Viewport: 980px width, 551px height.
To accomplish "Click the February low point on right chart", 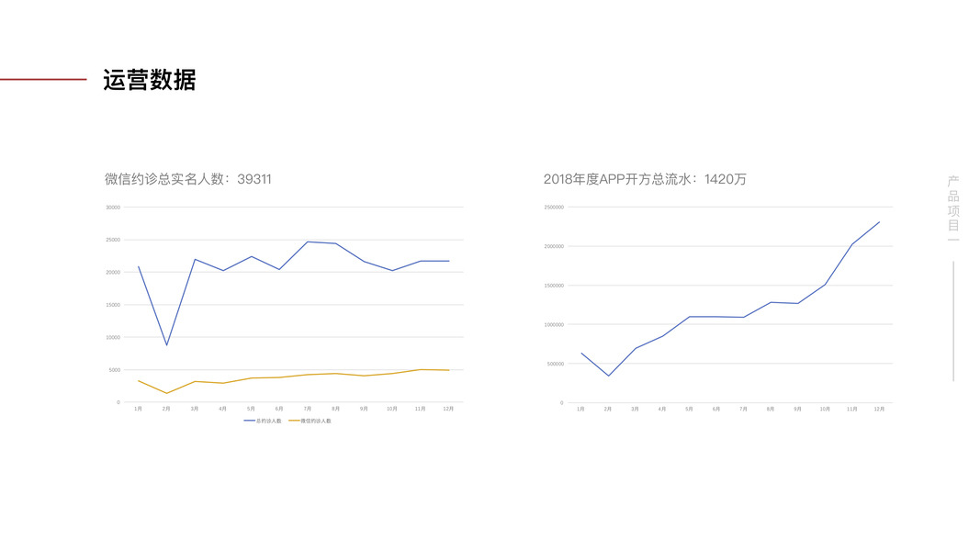I will [x=608, y=376].
